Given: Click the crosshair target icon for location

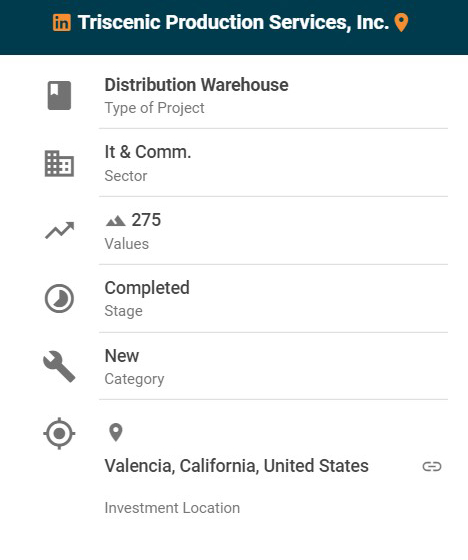Looking at the screenshot, I should pos(59,433).
